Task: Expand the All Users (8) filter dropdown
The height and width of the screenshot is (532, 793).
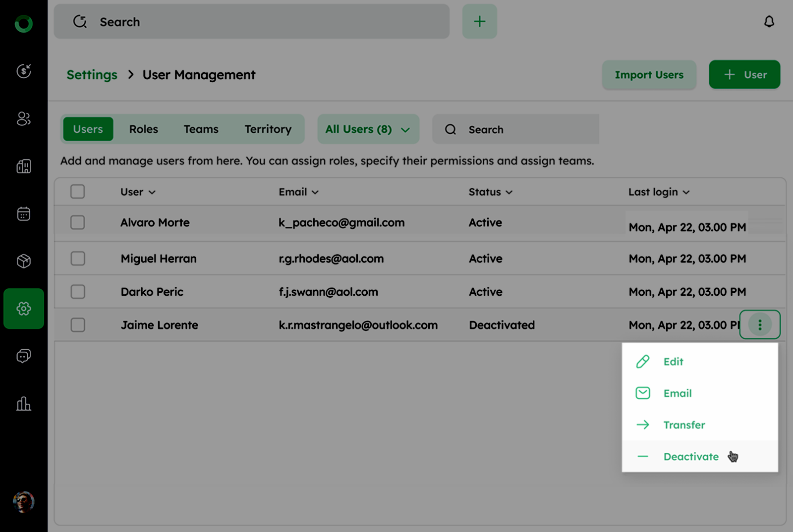Action: point(368,129)
